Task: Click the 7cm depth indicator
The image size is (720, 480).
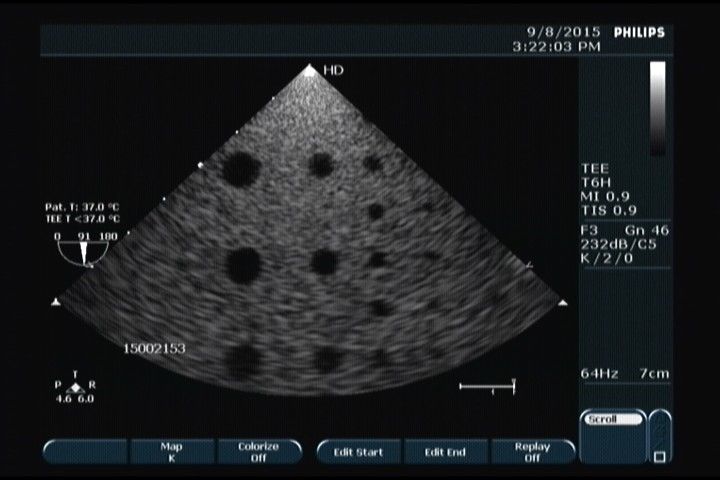Action: [655, 373]
